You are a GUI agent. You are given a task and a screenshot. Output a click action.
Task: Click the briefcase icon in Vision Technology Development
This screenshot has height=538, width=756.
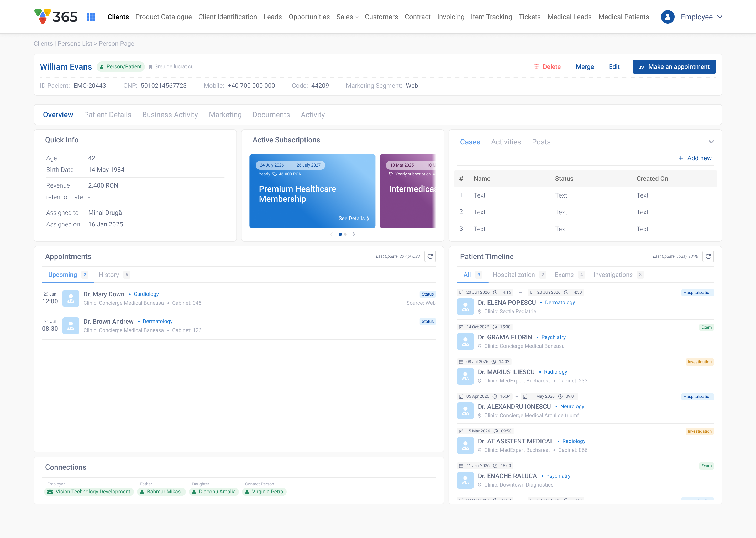[x=50, y=492]
